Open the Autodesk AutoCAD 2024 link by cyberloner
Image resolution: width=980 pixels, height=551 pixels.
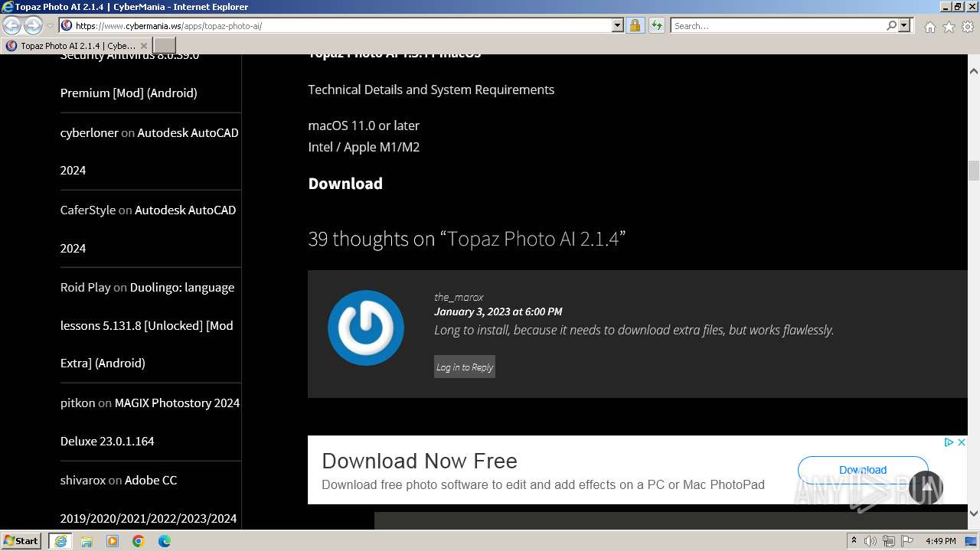point(149,151)
